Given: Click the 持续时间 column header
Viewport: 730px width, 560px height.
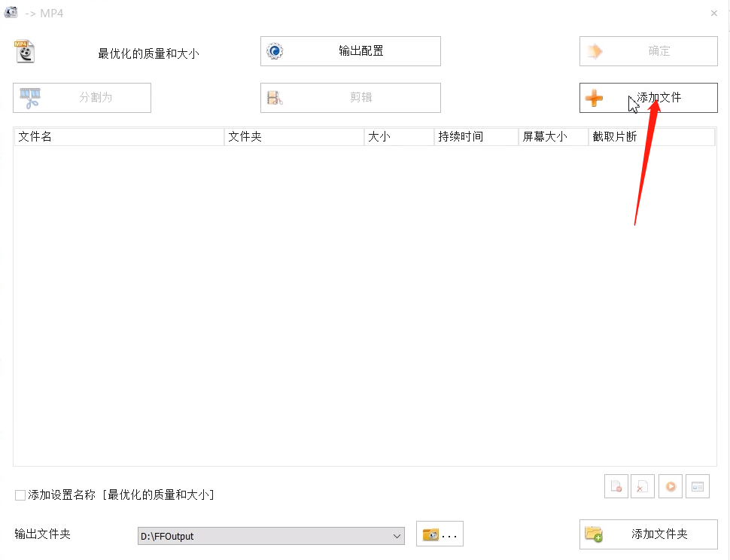Looking at the screenshot, I should [x=472, y=136].
